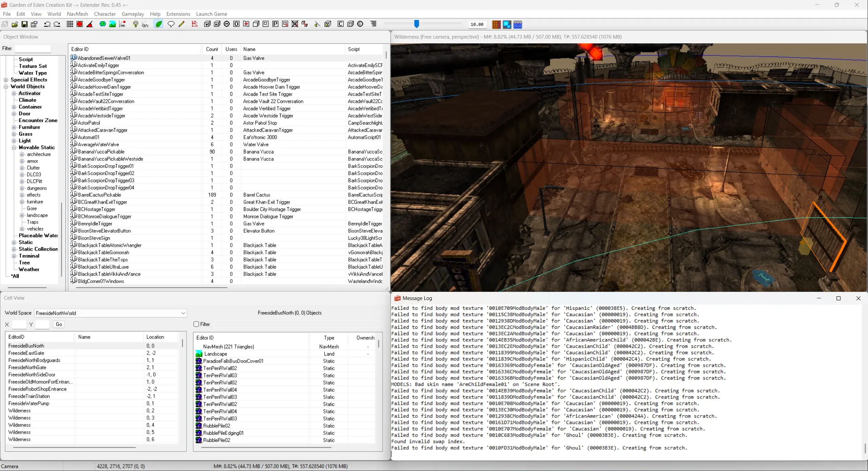The image size is (868, 471).
Task: Expand the Container tree node
Action: click(14, 107)
